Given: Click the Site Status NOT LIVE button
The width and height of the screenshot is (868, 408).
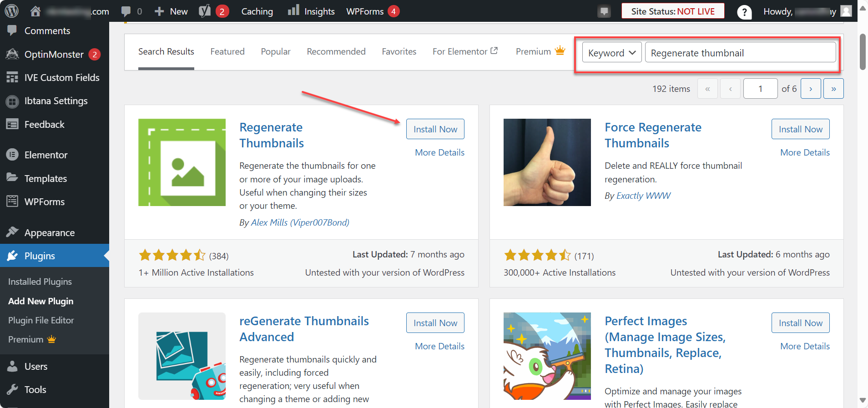Looking at the screenshot, I should 673,11.
